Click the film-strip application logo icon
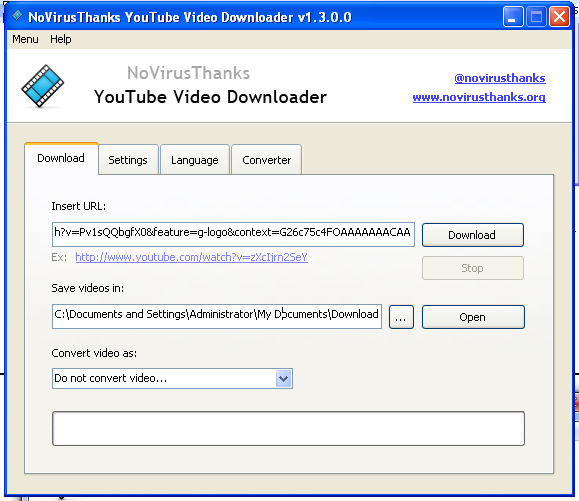Screen dimensions: 579x501 [42, 86]
